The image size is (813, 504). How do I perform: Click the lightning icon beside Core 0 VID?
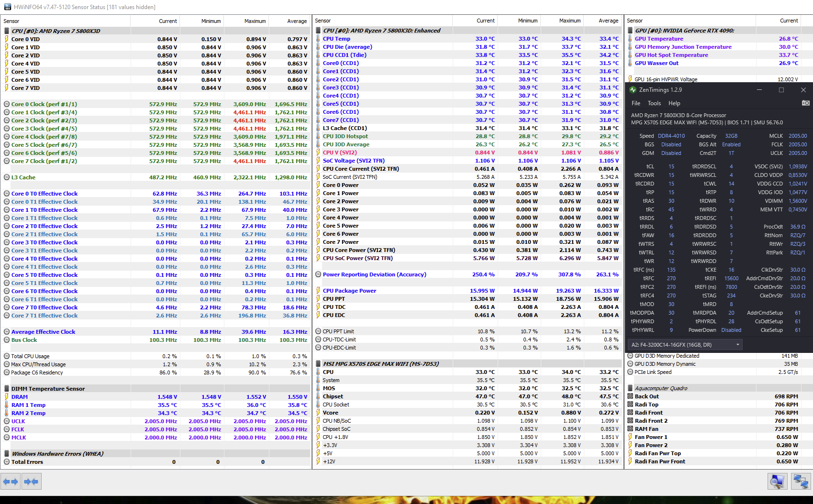[7, 39]
